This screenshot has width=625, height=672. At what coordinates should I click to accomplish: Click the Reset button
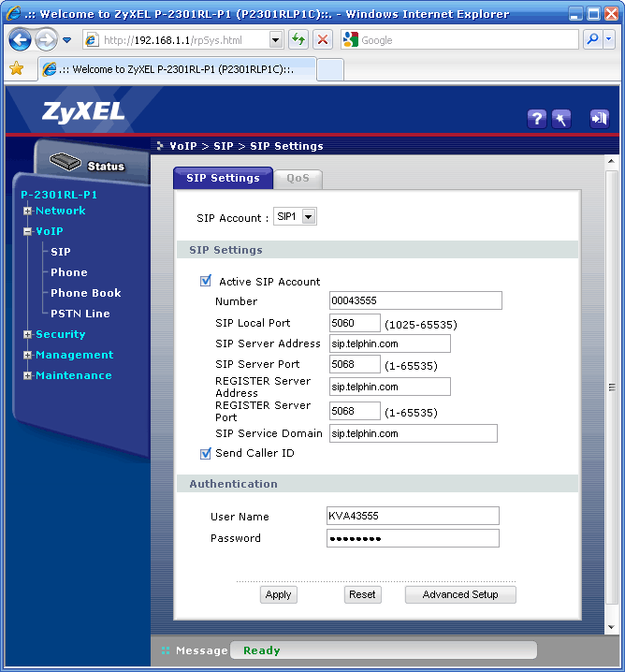coord(362,594)
